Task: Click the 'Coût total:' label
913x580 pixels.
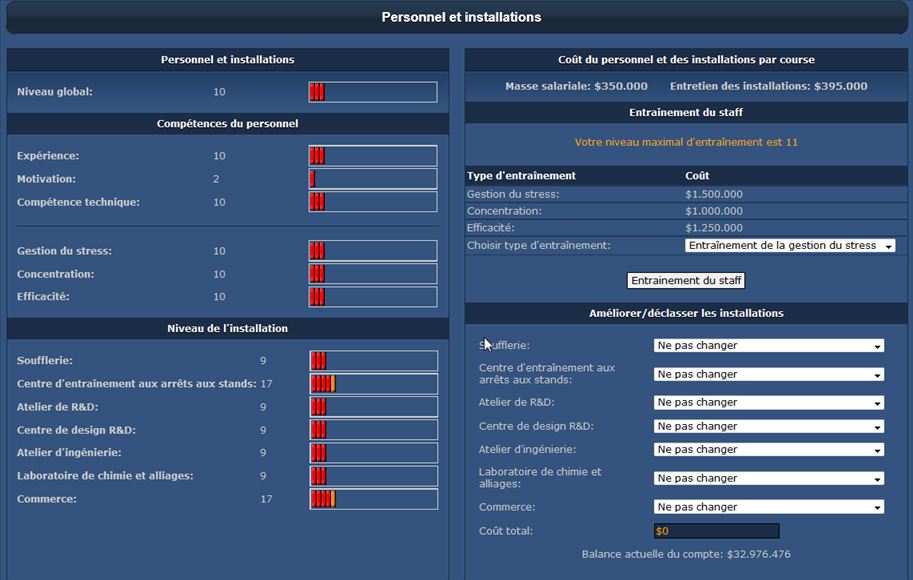Action: pyautogui.click(x=505, y=531)
